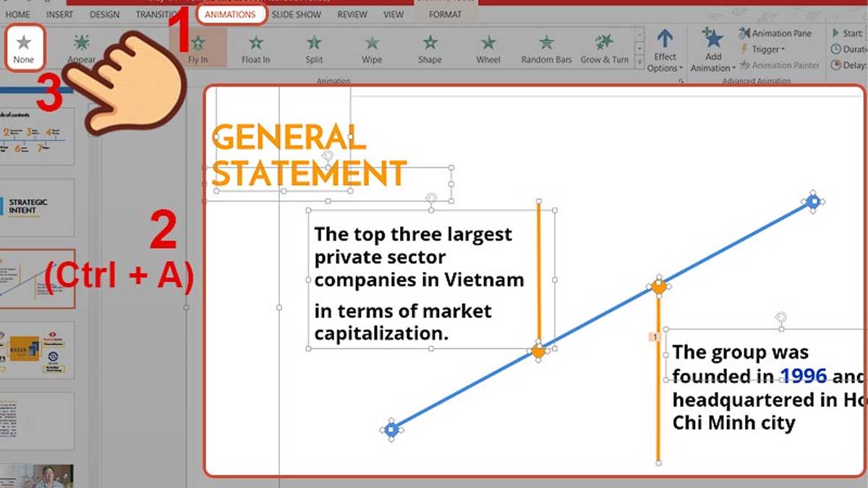
Task: Remove animation by clicking None
Action: click(x=25, y=48)
